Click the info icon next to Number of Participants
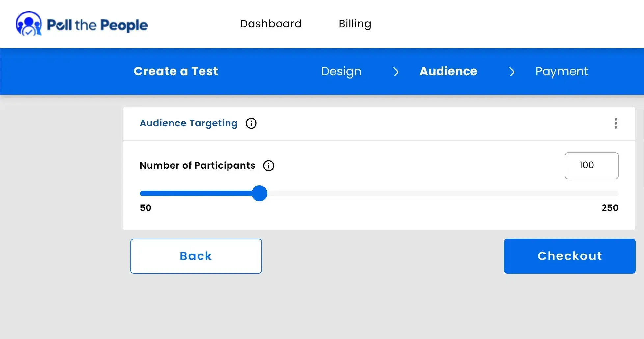The image size is (644, 339). point(268,166)
